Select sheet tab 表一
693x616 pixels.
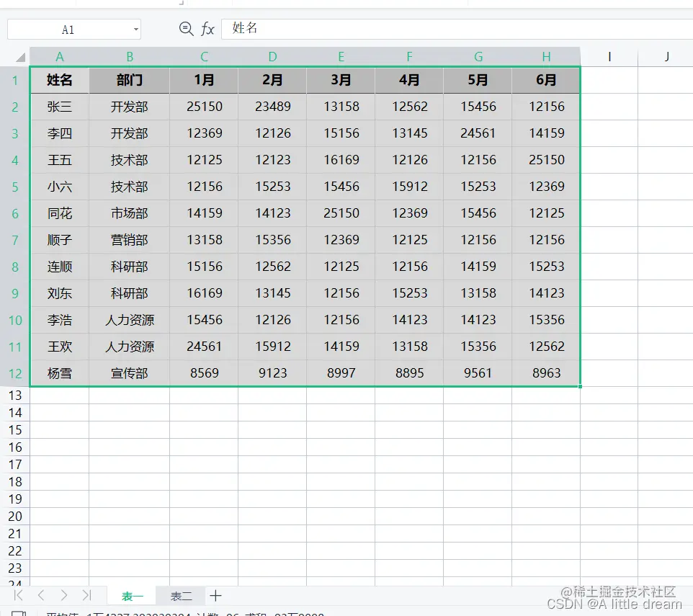[132, 596]
